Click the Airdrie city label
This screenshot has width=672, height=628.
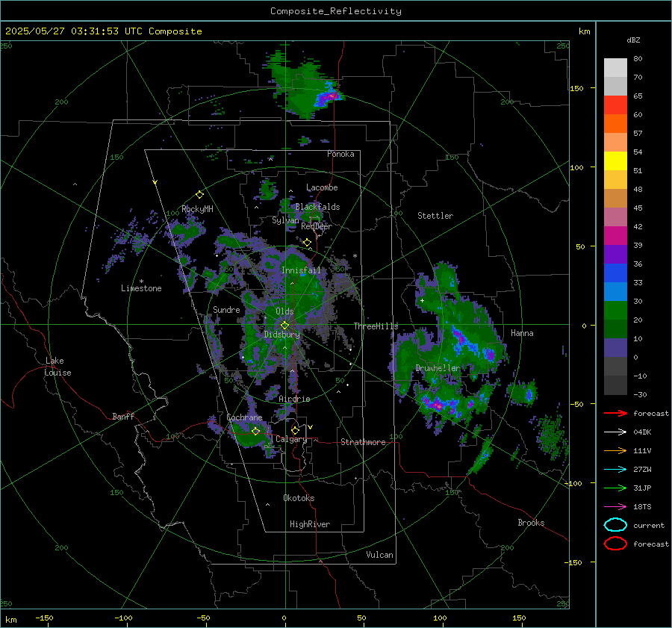(294, 399)
